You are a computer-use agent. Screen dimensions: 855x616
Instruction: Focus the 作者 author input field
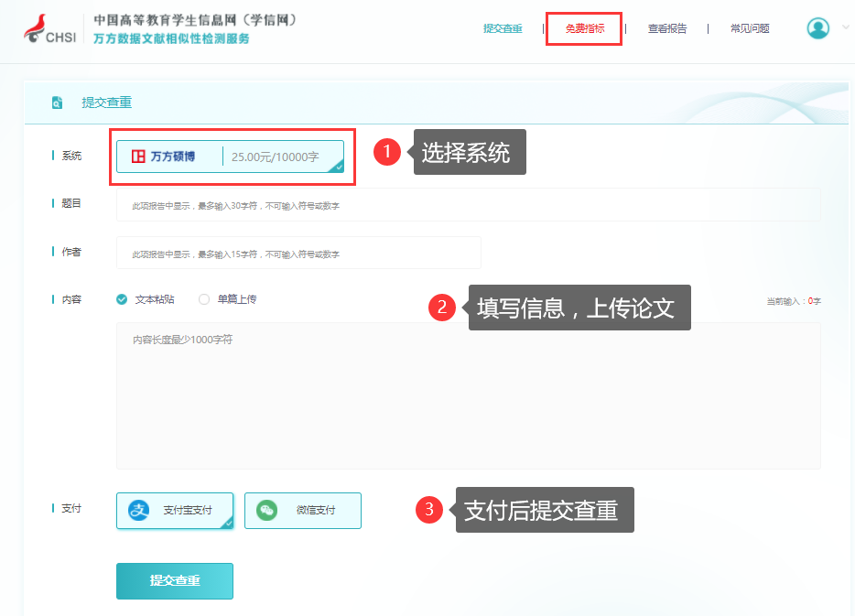[298, 253]
